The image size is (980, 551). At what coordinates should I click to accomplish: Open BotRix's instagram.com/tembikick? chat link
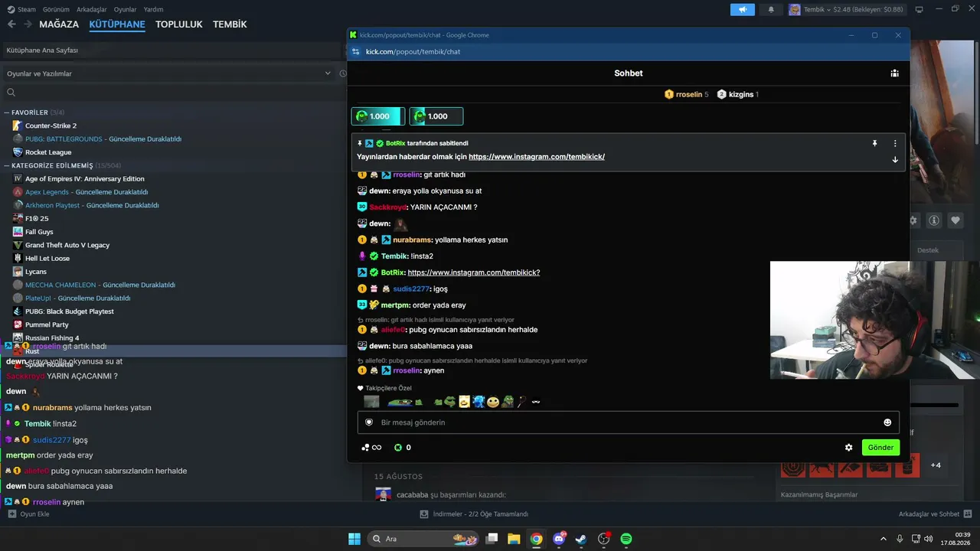point(474,272)
